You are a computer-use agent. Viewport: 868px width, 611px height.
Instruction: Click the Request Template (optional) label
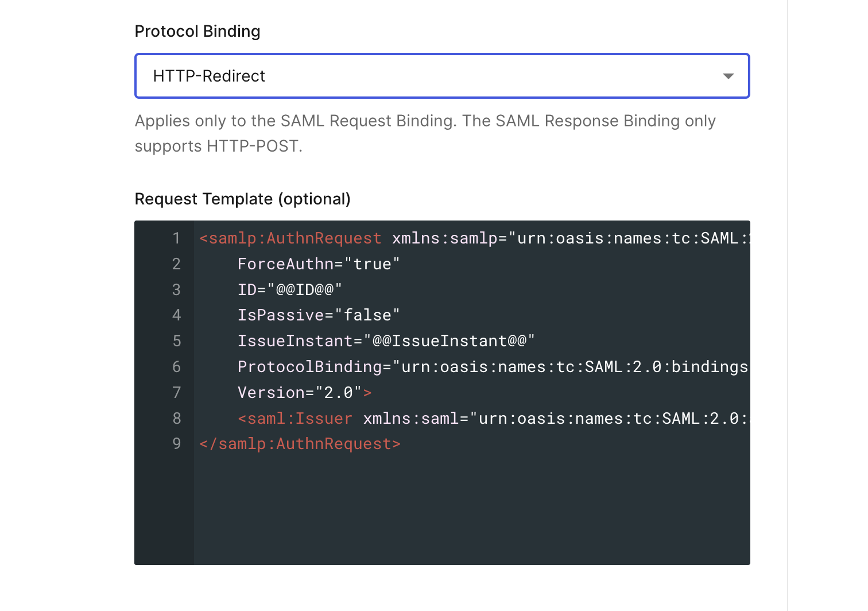click(x=242, y=199)
